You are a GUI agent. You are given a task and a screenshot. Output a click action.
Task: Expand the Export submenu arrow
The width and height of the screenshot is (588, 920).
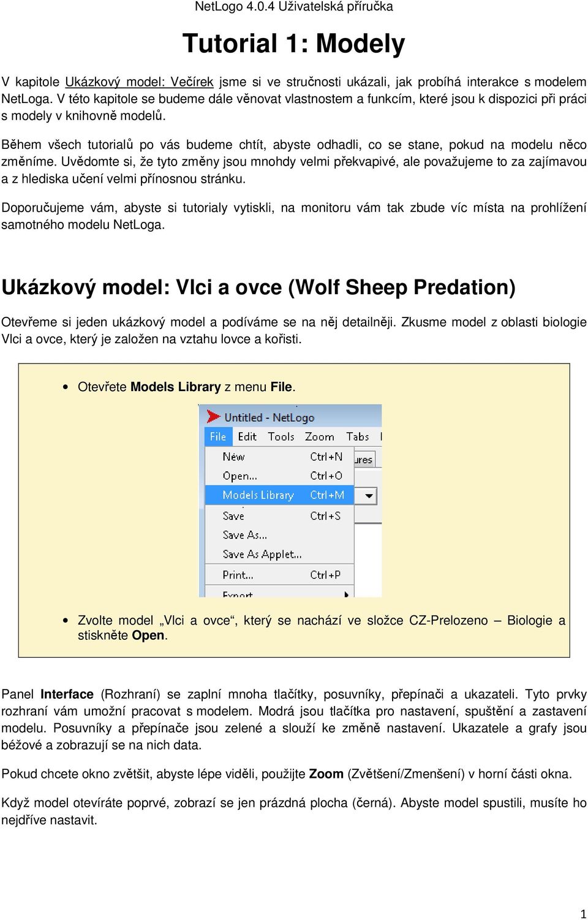pos(347,594)
